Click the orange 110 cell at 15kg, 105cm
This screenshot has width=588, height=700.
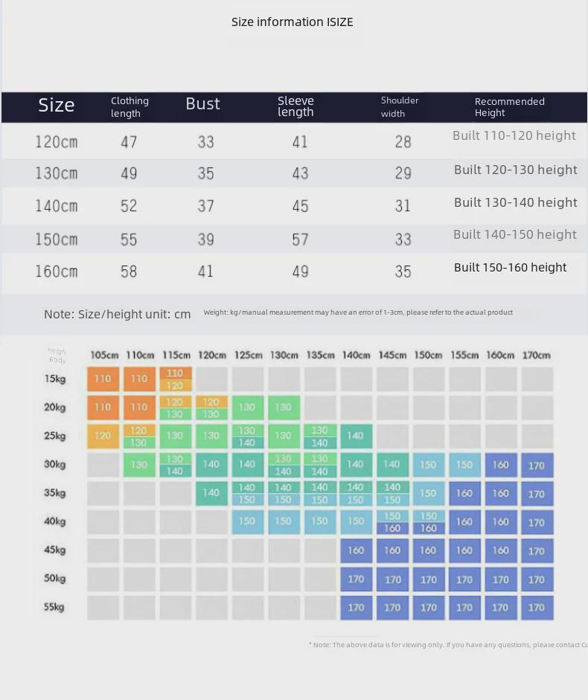click(103, 379)
